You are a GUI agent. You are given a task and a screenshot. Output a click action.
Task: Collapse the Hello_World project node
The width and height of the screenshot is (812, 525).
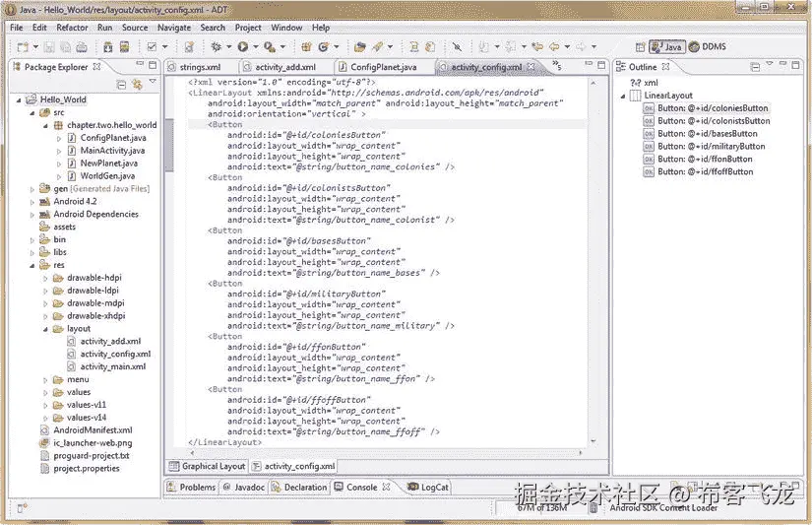click(19, 99)
